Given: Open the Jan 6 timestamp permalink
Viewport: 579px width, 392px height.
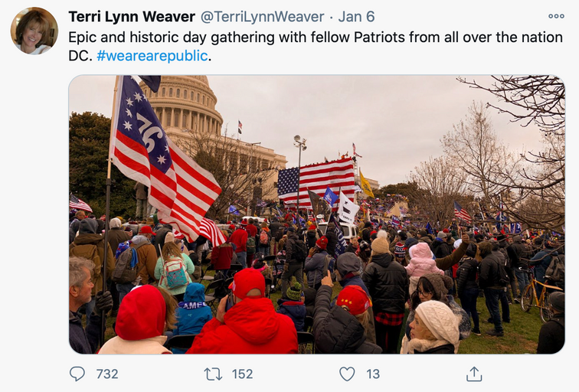Looking at the screenshot, I should [x=356, y=17].
